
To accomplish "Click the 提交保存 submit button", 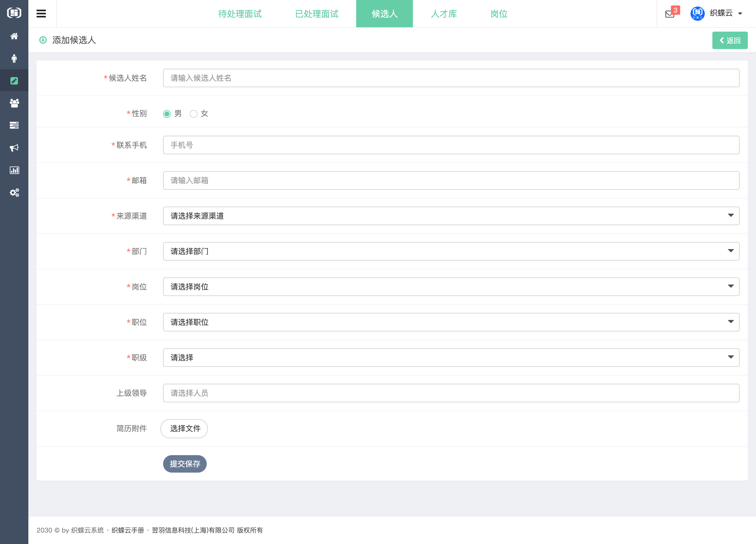I will tap(184, 464).
